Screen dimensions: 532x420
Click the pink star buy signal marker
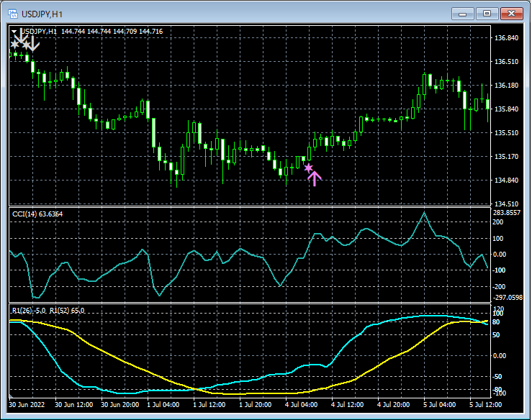tap(308, 168)
